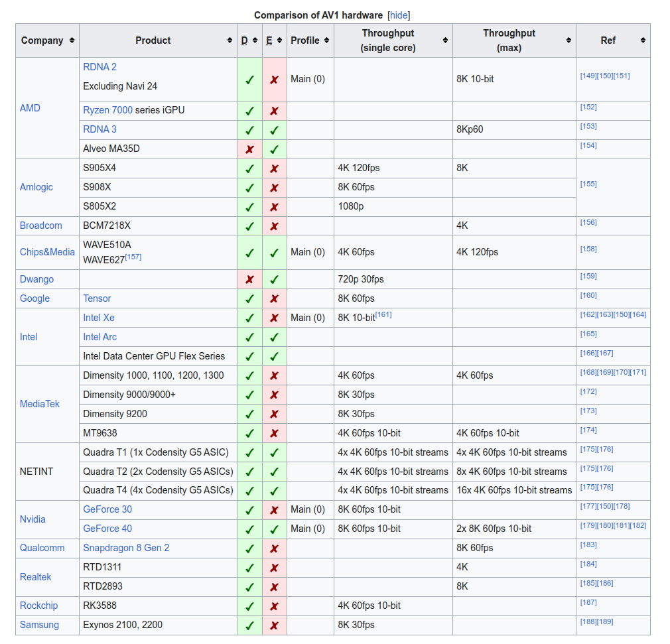Sort by Ref column arrows

pyautogui.click(x=643, y=40)
